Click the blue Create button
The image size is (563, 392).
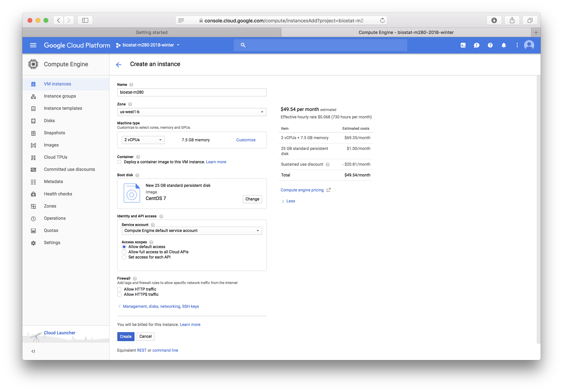(125, 336)
